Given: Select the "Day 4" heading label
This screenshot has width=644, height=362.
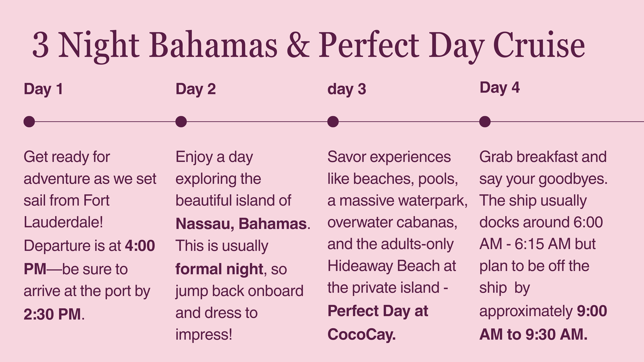Looking at the screenshot, I should 499,88.
